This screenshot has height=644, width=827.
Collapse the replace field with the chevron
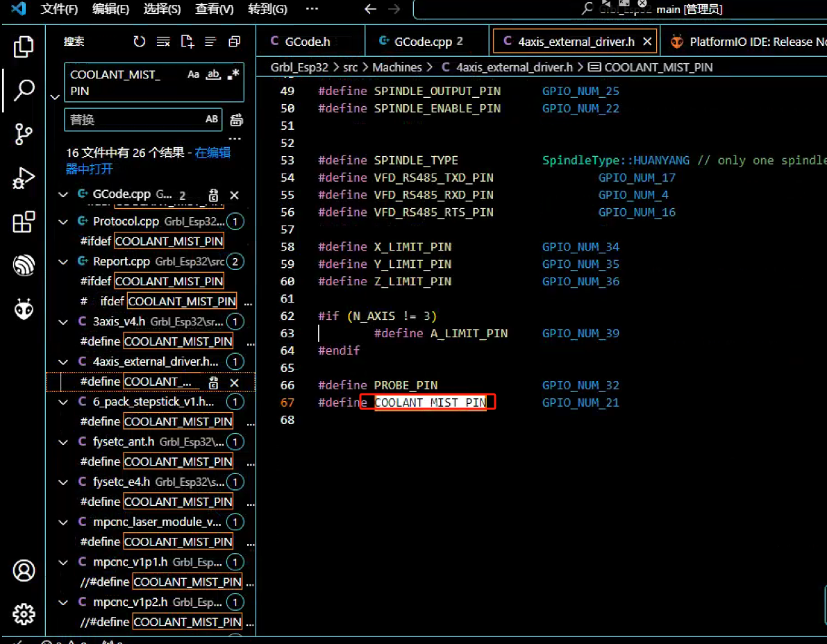click(x=55, y=96)
